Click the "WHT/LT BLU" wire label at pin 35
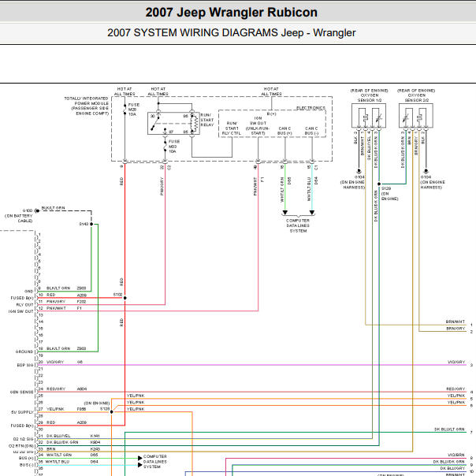 (58, 462)
